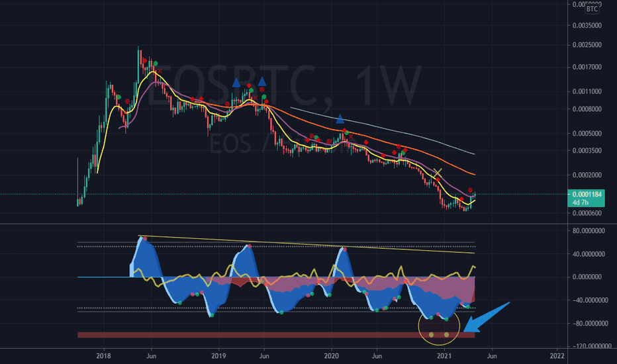Click the 0.0002000 price axis label
This screenshot has height=364, width=617.
pyautogui.click(x=587, y=175)
